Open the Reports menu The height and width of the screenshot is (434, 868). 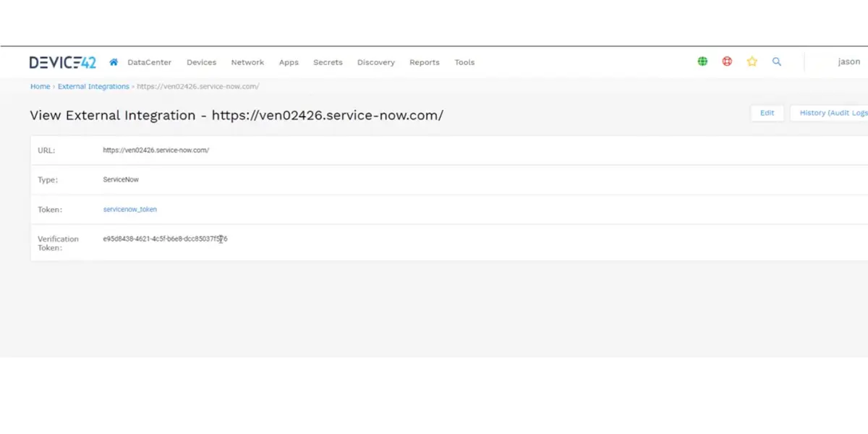pos(425,62)
